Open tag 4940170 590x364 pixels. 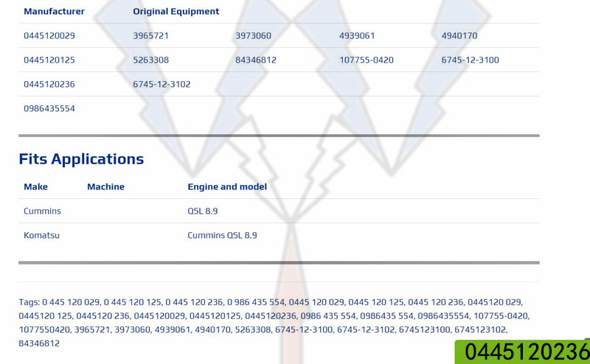212,330
